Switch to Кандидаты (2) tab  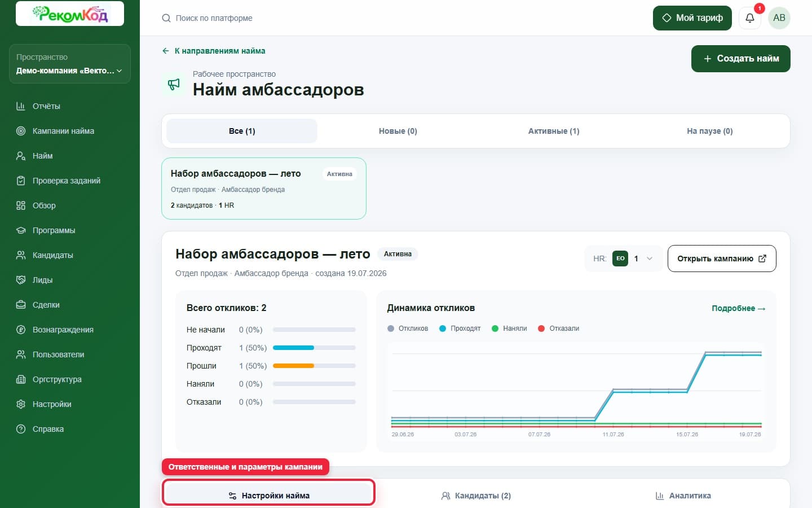(x=476, y=496)
